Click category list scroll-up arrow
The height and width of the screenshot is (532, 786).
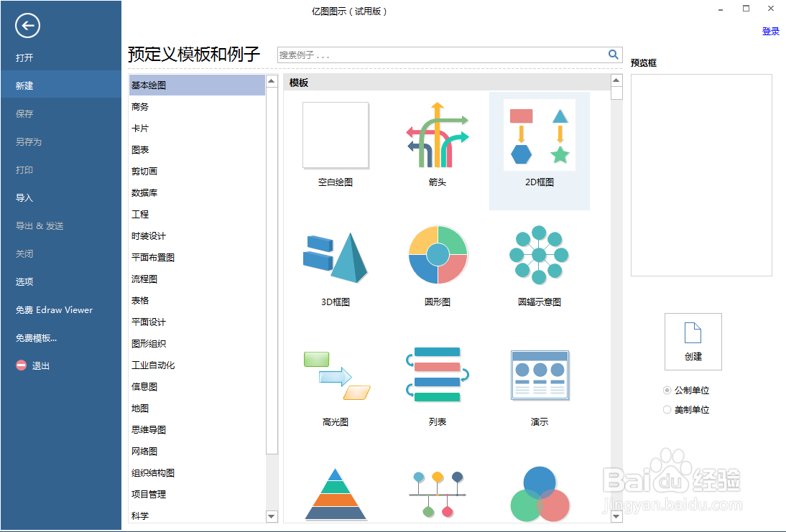click(272, 81)
